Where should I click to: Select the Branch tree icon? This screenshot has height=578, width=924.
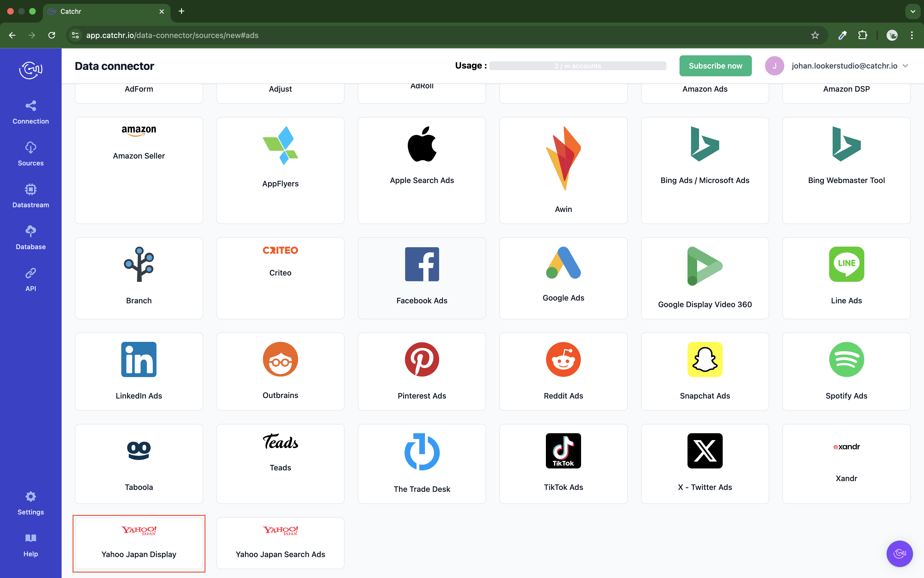139,264
